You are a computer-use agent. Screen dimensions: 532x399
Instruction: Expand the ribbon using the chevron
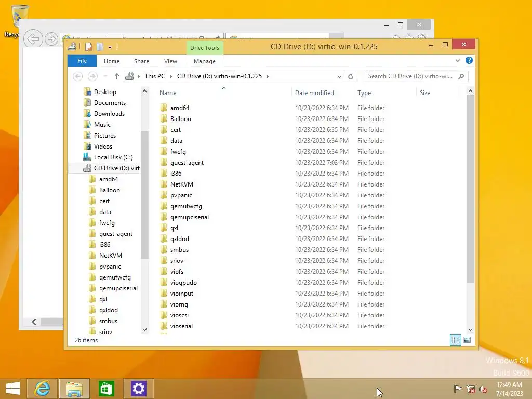click(458, 61)
